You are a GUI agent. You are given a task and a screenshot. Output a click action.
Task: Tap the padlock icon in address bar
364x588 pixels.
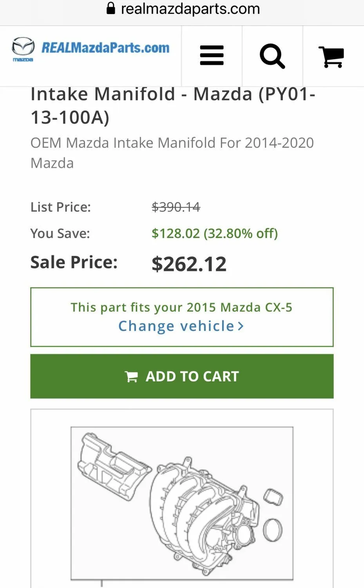pos(111,8)
